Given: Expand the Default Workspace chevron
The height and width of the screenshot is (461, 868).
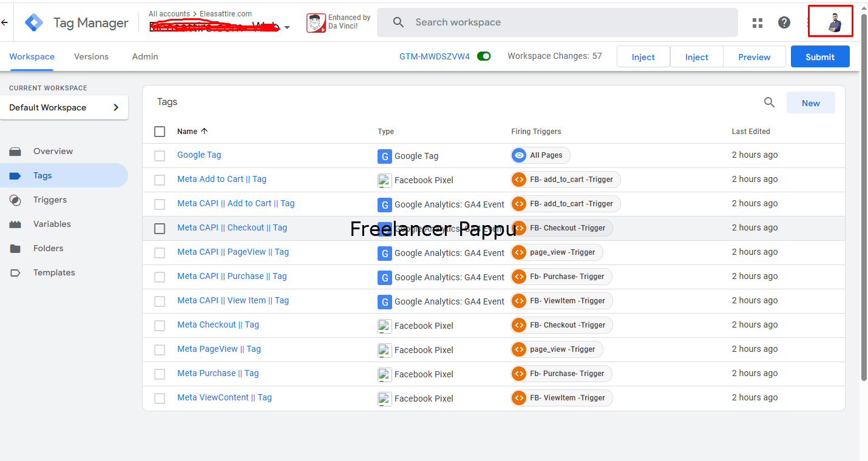Looking at the screenshot, I should (x=116, y=107).
